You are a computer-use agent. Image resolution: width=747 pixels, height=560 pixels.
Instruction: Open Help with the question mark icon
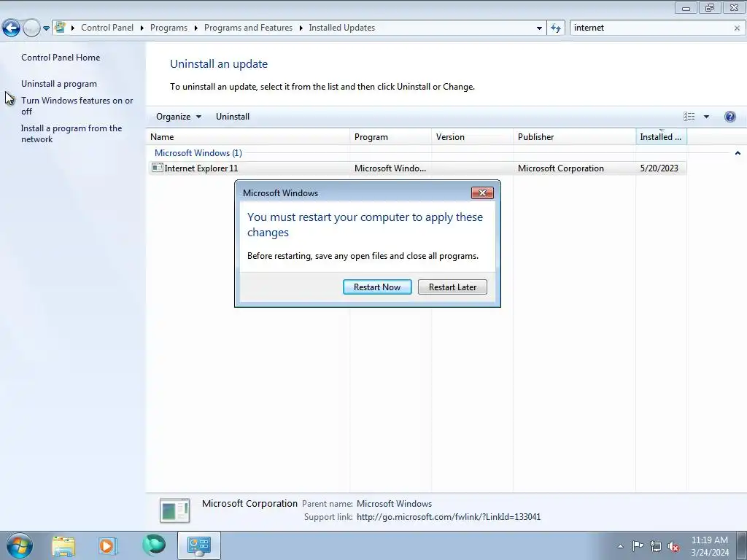[729, 116]
